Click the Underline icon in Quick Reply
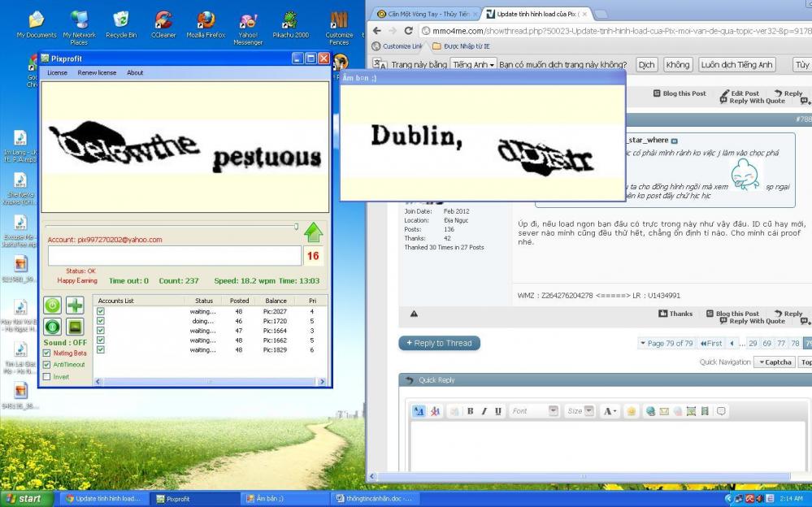The image size is (812, 507). coord(497,410)
